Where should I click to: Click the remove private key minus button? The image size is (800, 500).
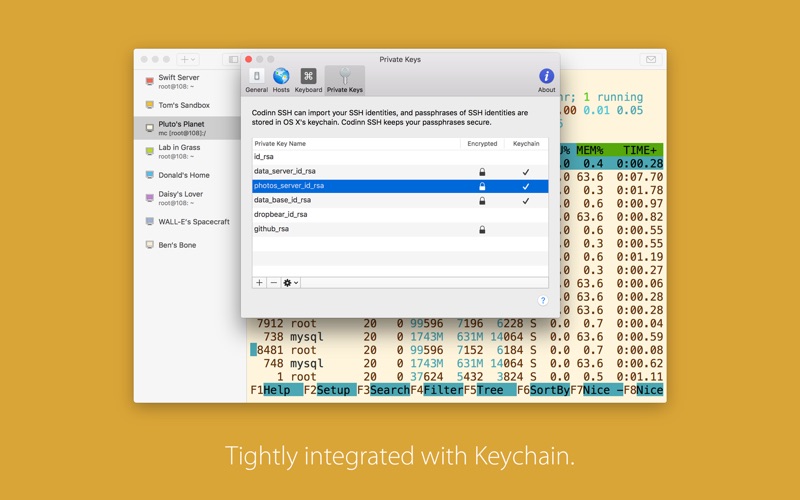click(x=273, y=283)
